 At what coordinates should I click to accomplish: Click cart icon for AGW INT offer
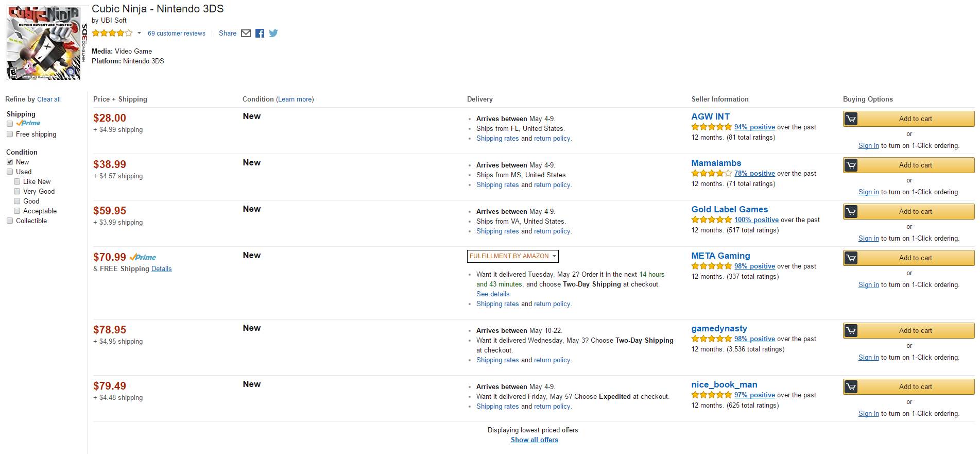851,119
